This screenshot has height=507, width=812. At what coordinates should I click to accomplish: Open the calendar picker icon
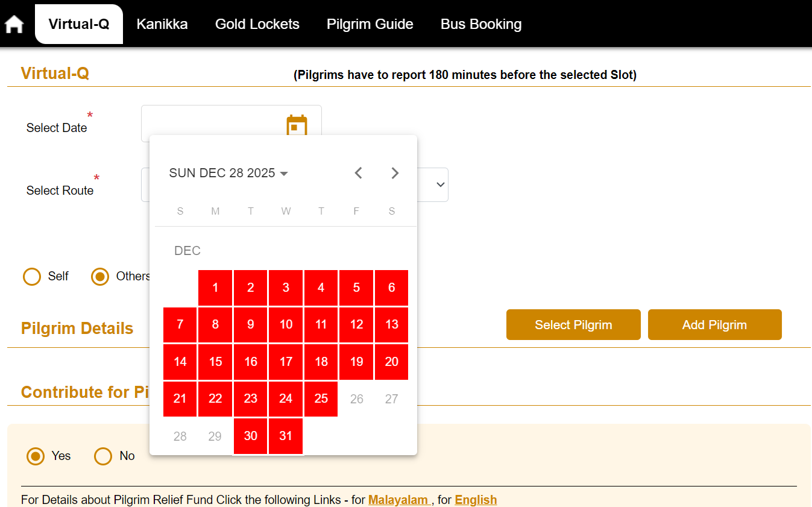coord(296,125)
